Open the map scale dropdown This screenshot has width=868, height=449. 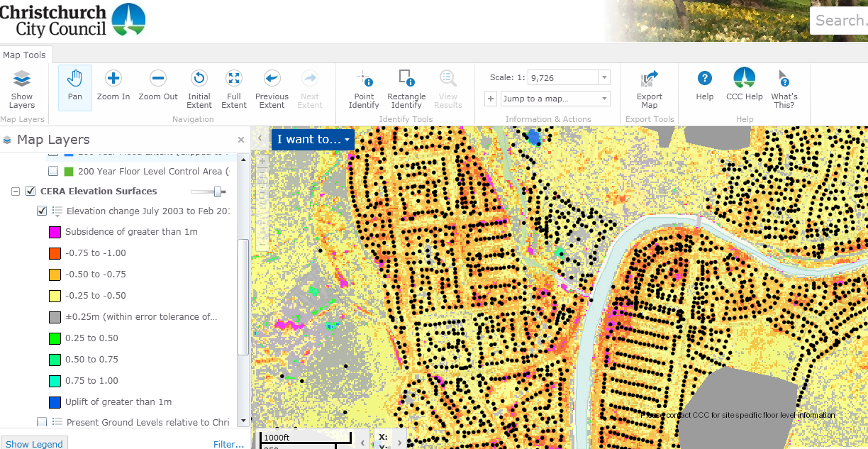[604, 77]
